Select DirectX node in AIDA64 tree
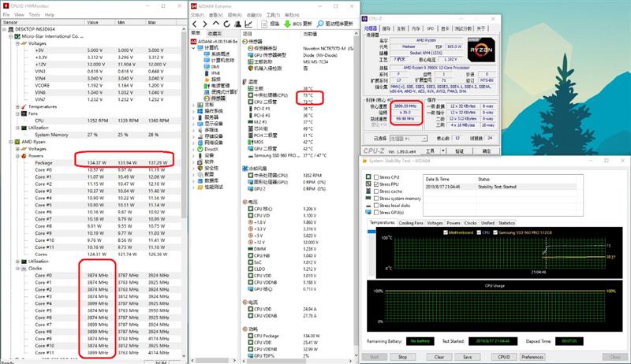 (211, 149)
